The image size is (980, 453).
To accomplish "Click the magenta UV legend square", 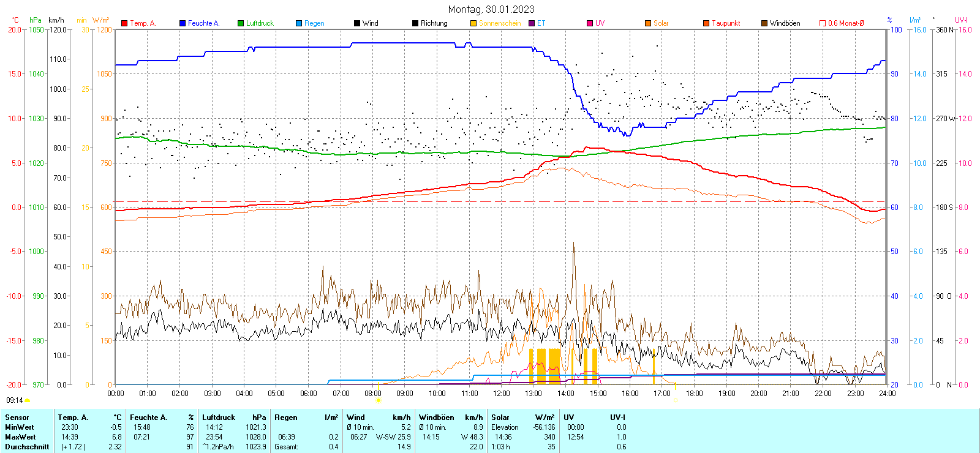I will click(590, 23).
